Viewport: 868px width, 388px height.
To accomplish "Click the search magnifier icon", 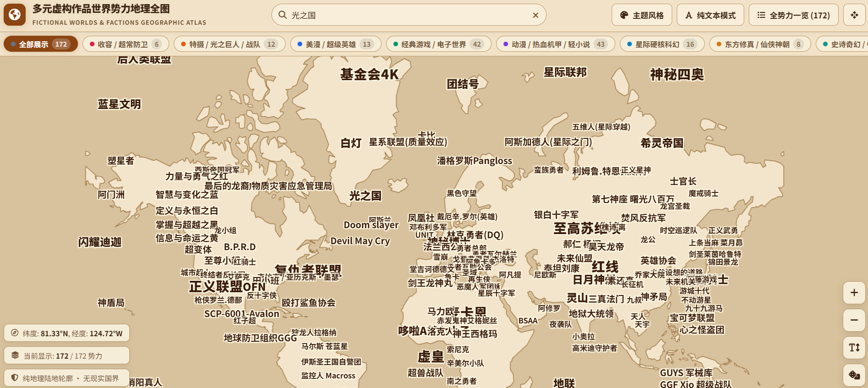I will (282, 15).
